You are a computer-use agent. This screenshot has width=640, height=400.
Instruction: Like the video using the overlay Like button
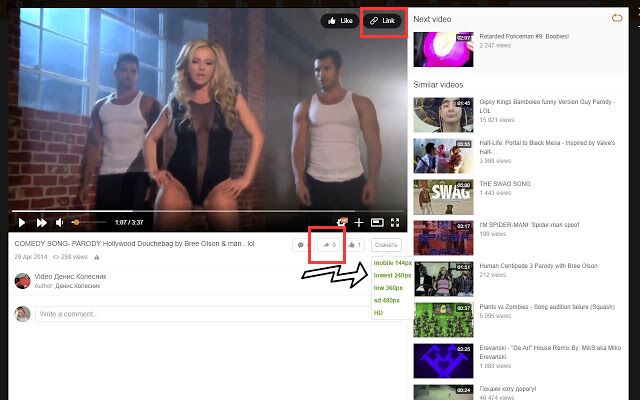tap(338, 20)
